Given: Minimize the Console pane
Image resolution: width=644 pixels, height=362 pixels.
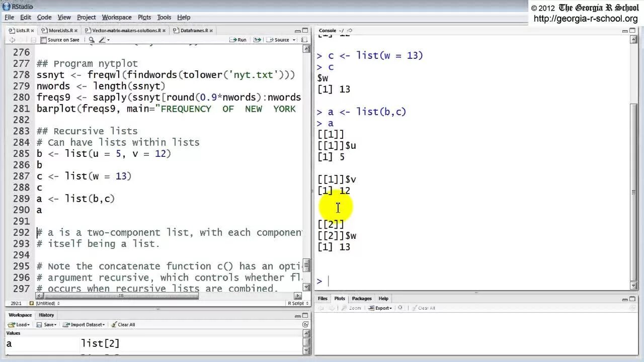Looking at the screenshot, I should point(625,31).
